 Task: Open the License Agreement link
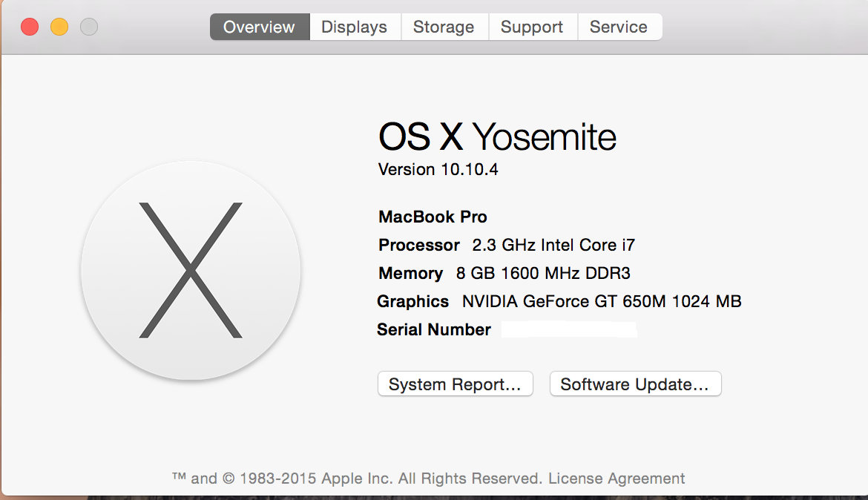pos(617,478)
